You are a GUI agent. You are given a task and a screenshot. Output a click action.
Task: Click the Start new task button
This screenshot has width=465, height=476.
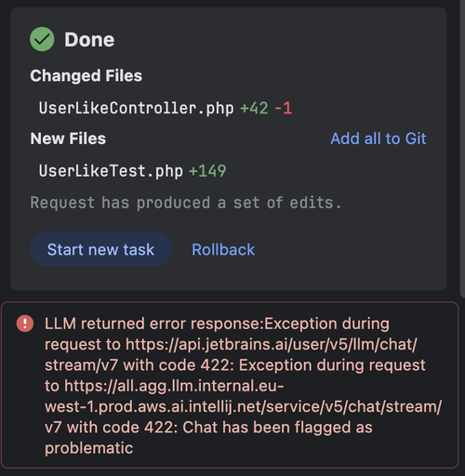pos(100,249)
